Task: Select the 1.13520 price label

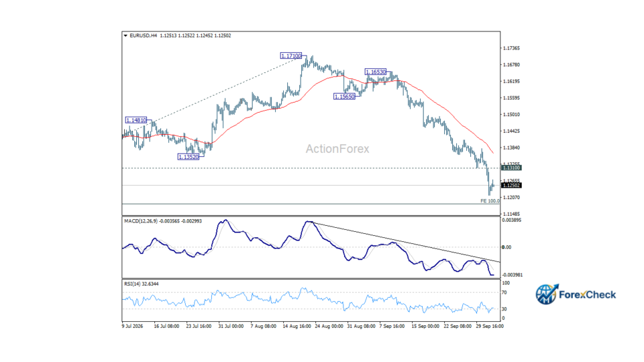Action: coord(189,157)
